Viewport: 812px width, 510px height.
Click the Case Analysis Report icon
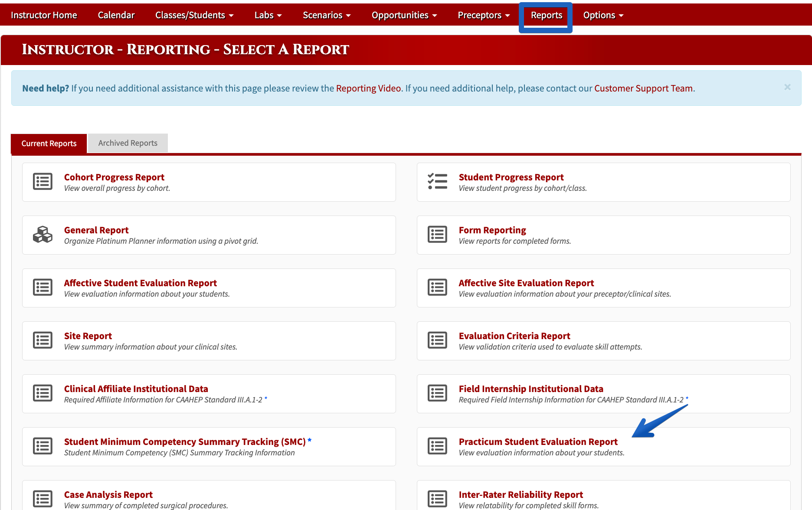(43, 499)
